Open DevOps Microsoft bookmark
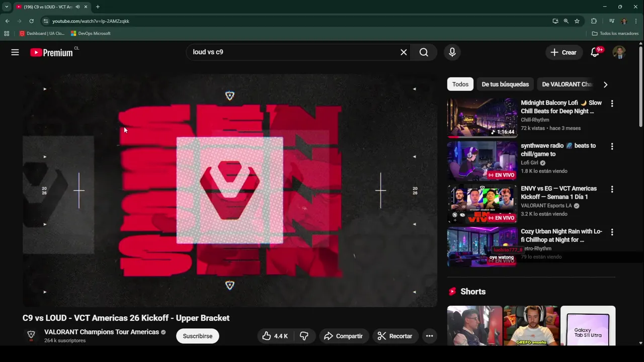 coord(91,34)
